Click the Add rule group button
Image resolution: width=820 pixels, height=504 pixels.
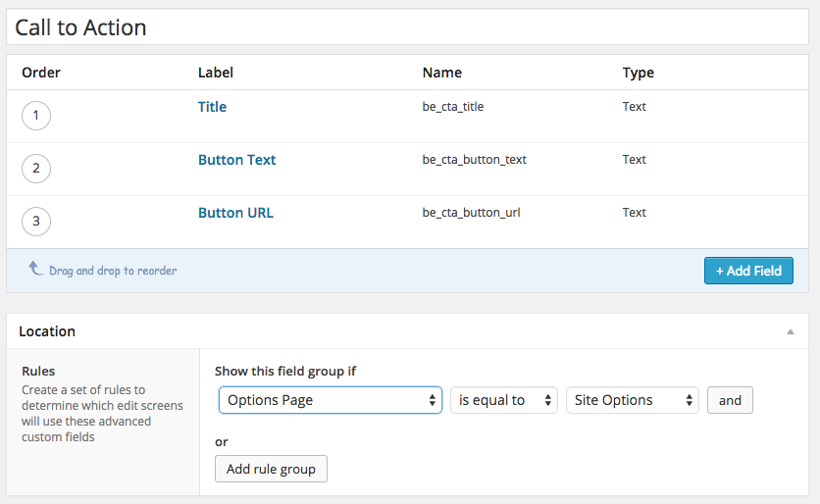pyautogui.click(x=271, y=469)
